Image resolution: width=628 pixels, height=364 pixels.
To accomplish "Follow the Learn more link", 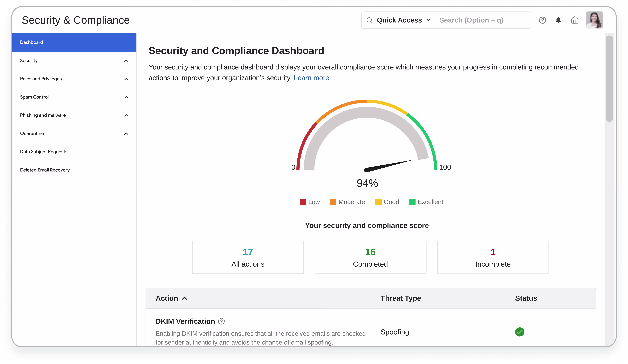I will click(311, 78).
